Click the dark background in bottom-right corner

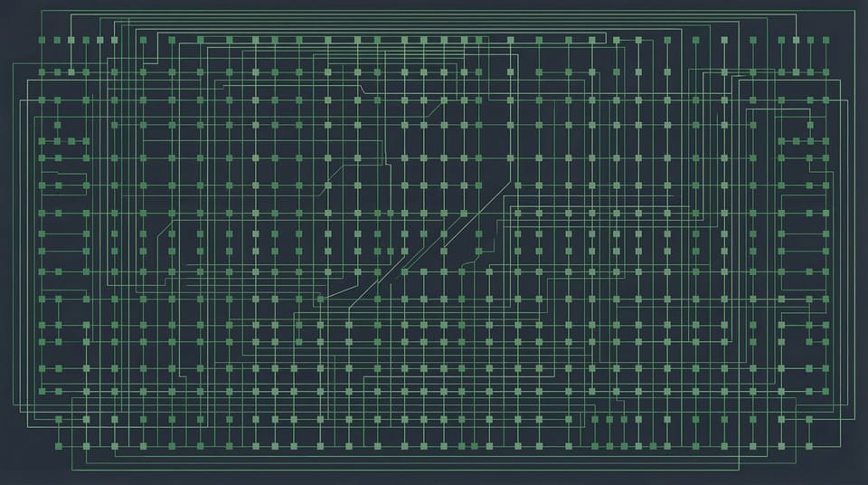point(859,478)
